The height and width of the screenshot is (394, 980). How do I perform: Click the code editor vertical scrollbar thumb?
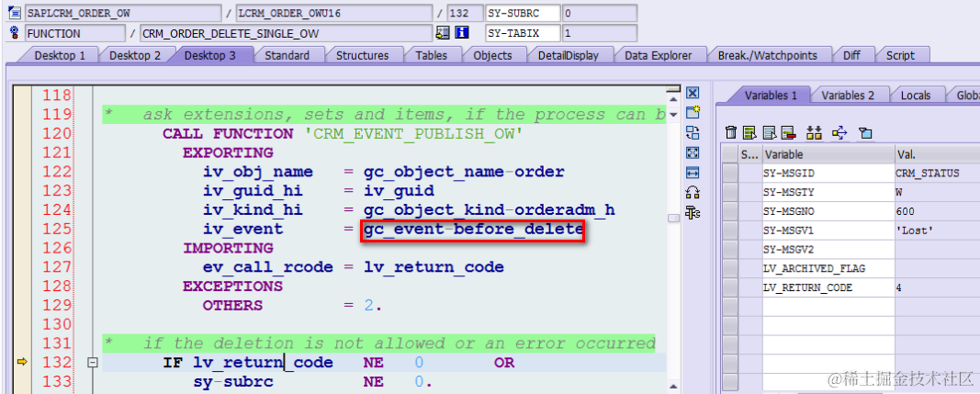pos(673,219)
